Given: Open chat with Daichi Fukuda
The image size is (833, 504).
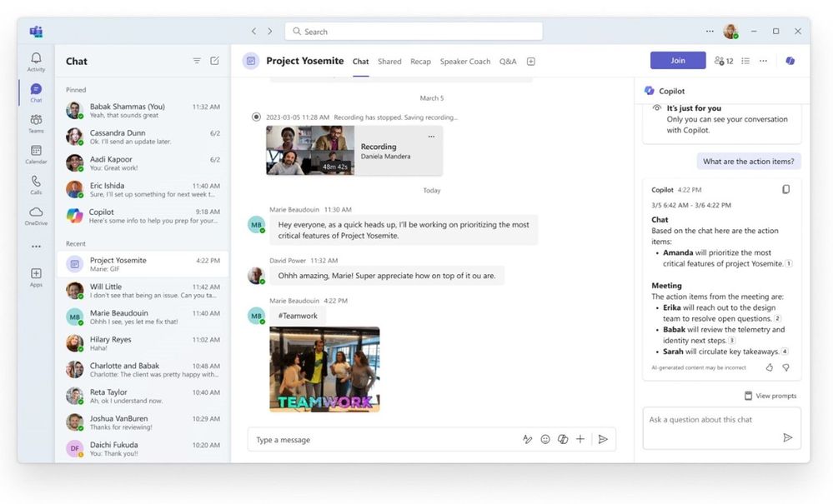Looking at the screenshot, I should coord(143,448).
